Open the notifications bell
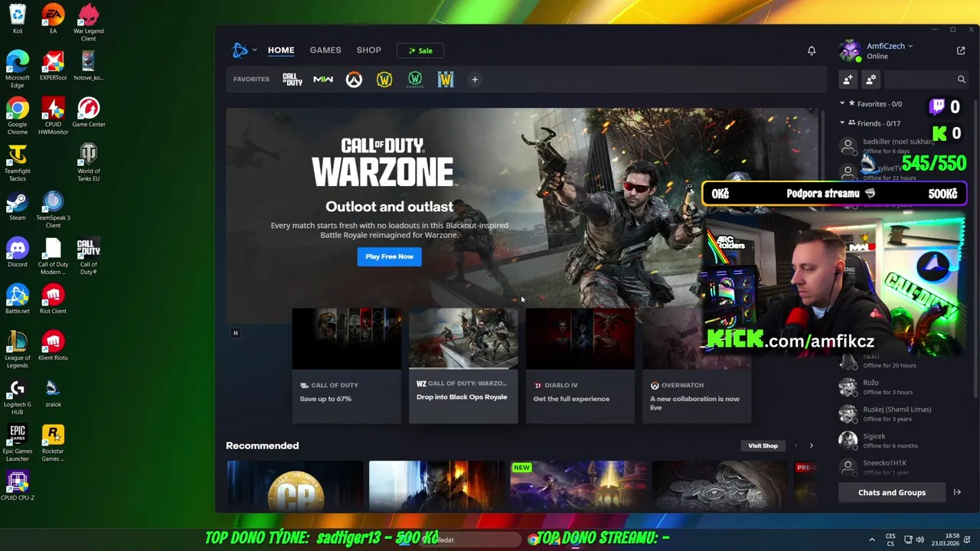This screenshot has height=551, width=980. pos(812,51)
